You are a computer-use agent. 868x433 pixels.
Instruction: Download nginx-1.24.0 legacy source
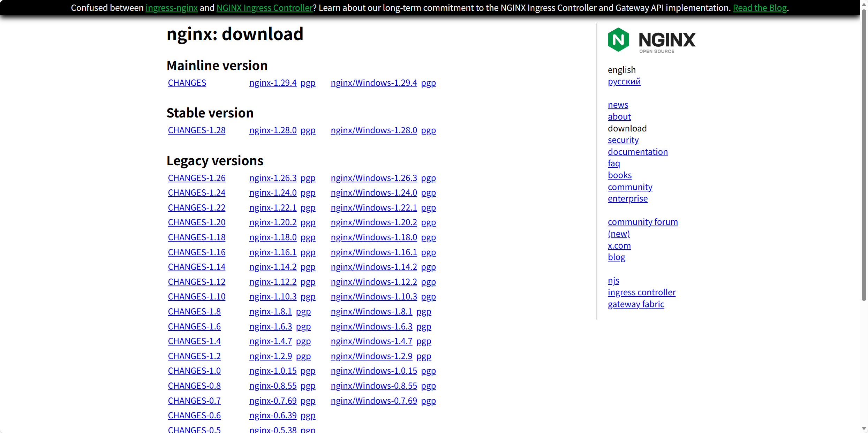coord(273,193)
